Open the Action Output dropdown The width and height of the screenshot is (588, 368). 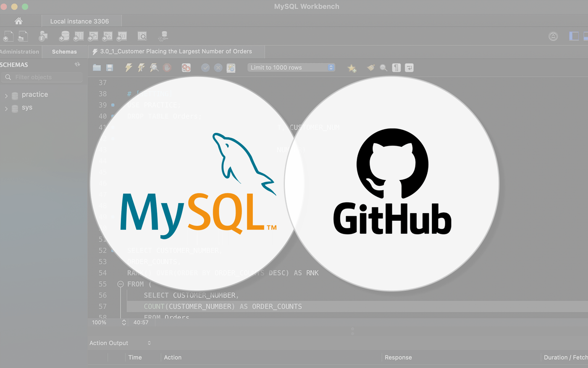click(x=120, y=343)
